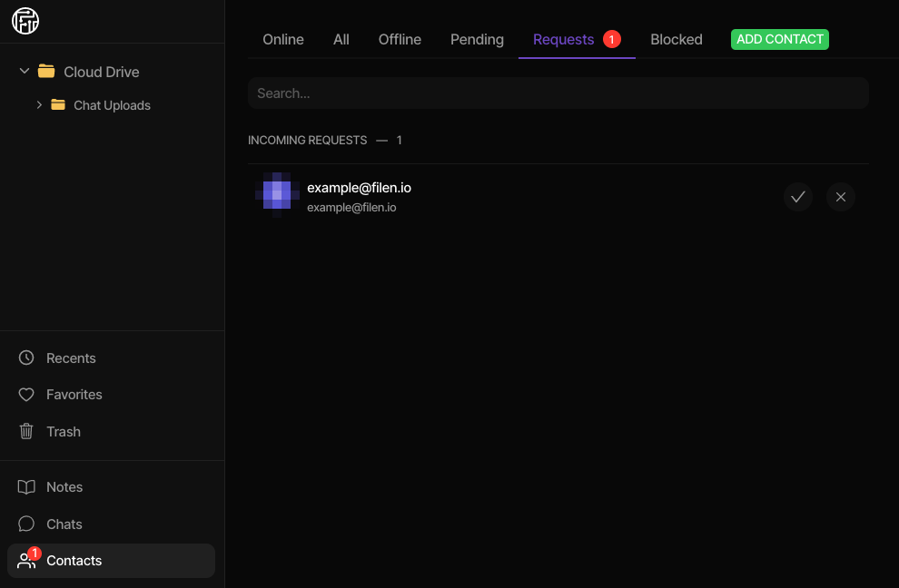Click the red Requests count badge
899x588 pixels.
(x=612, y=39)
